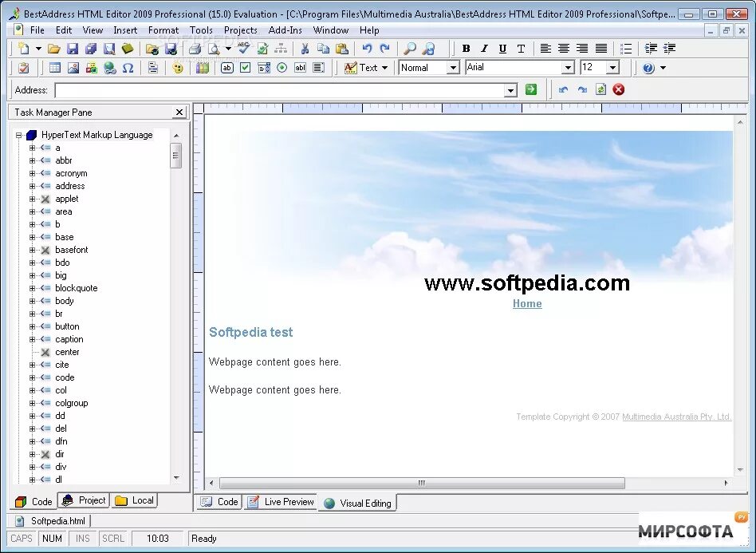Expand the blockquote tree node
The image size is (756, 553).
click(x=33, y=288)
